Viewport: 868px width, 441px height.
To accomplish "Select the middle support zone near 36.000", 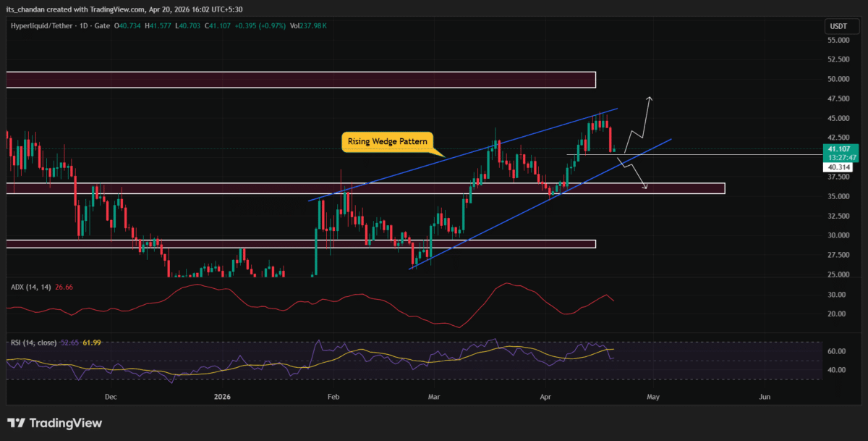I will (362, 188).
